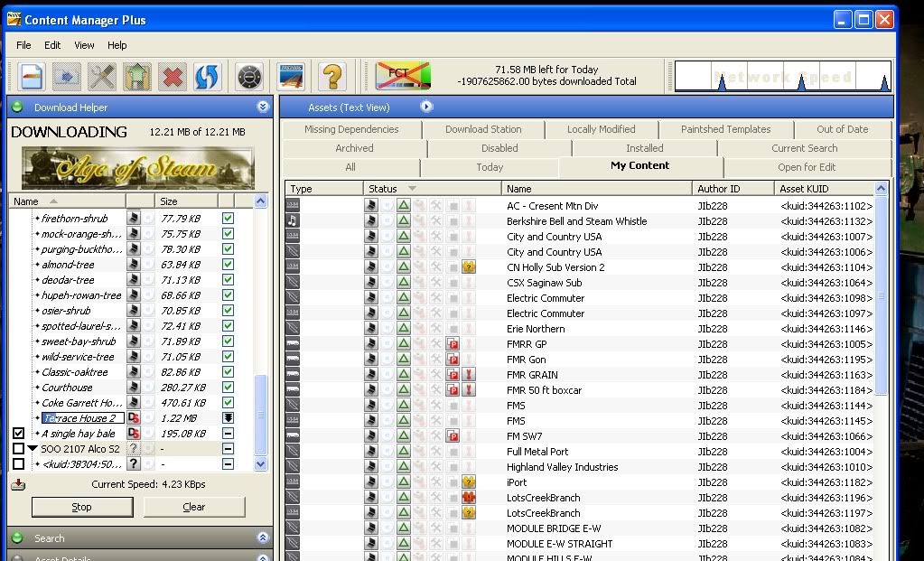Select the Highland Valley Industries asset row
Image resolution: width=924 pixels, height=561 pixels.
point(580,467)
